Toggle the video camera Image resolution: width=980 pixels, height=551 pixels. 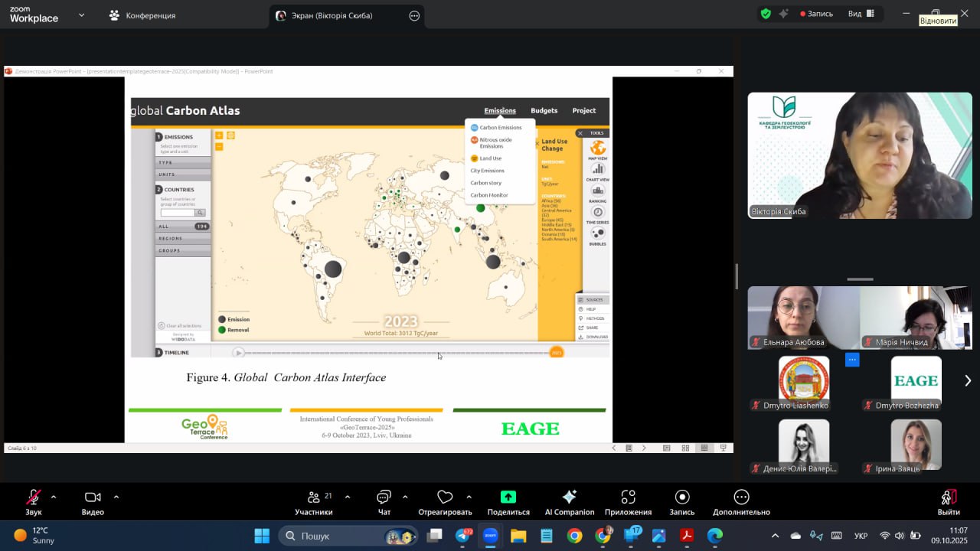(93, 497)
